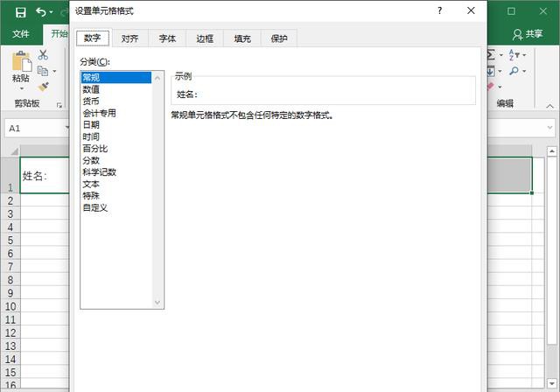The height and width of the screenshot is (392, 560).
Task: Click the Name Box showing A1
Action: 37,129
